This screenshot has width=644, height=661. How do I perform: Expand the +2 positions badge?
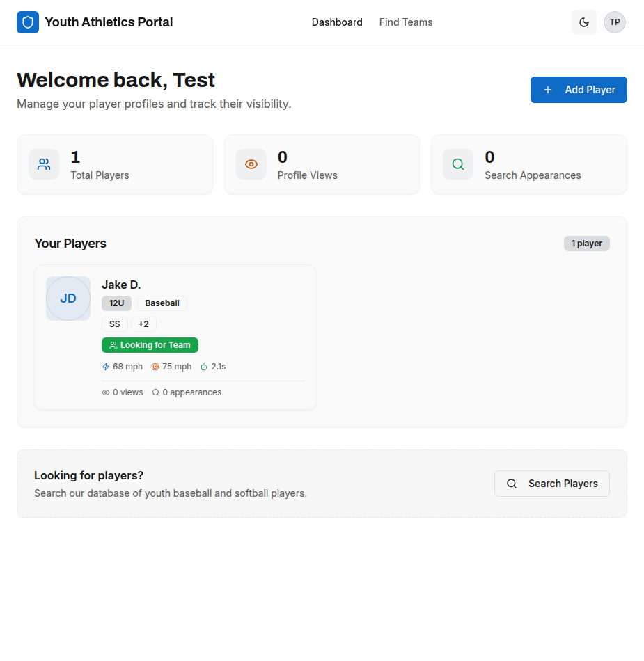(x=143, y=324)
